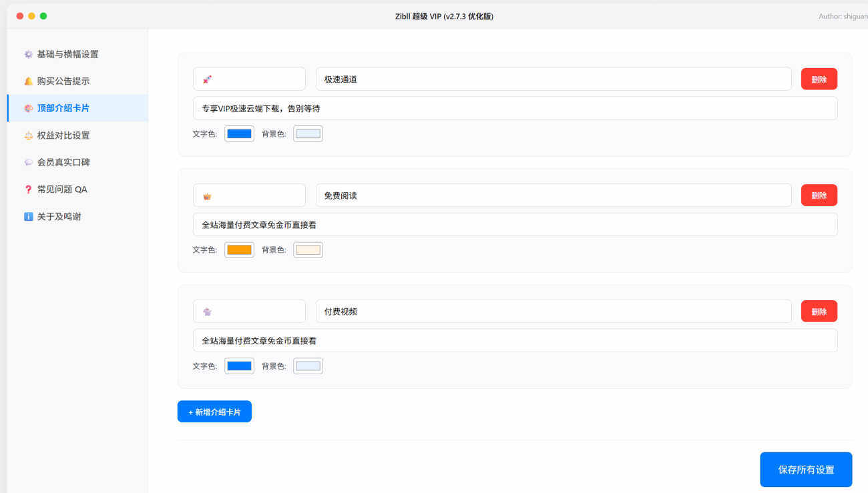Click the blue info icon beside 关于及鸣谢
The width and height of the screenshot is (868, 493).
point(28,217)
